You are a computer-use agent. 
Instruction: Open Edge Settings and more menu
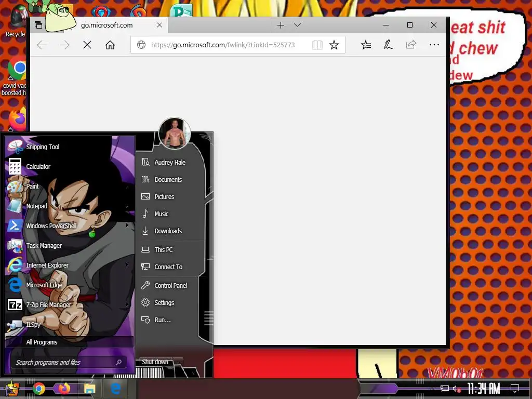coord(434,45)
